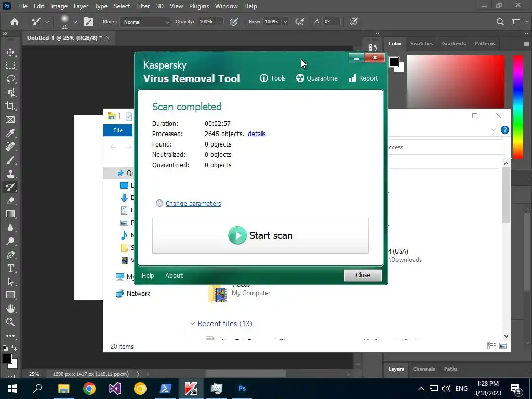Viewport: 532px width, 399px height.
Task: Open the brush preset picker arrow
Action: point(75,22)
